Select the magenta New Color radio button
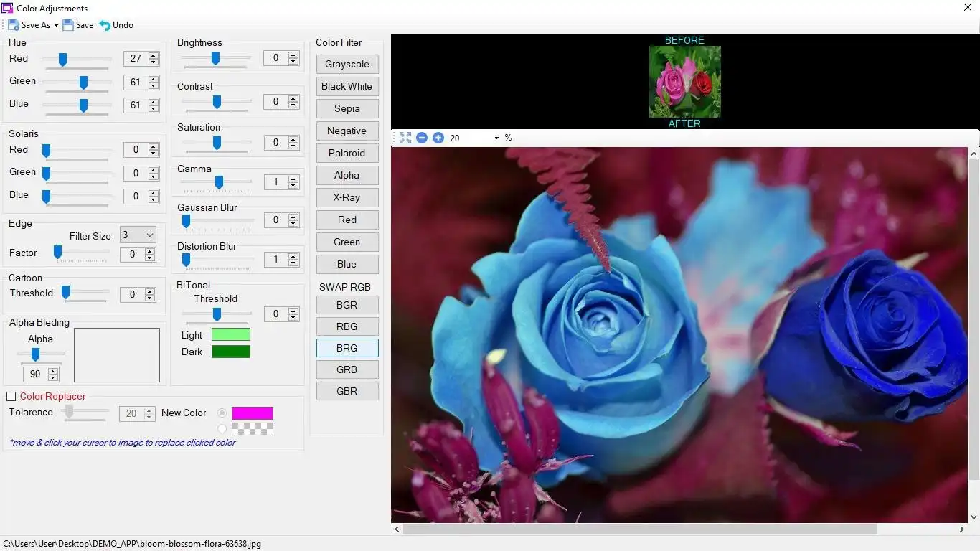Screen dimensions: 980x551 coord(222,413)
